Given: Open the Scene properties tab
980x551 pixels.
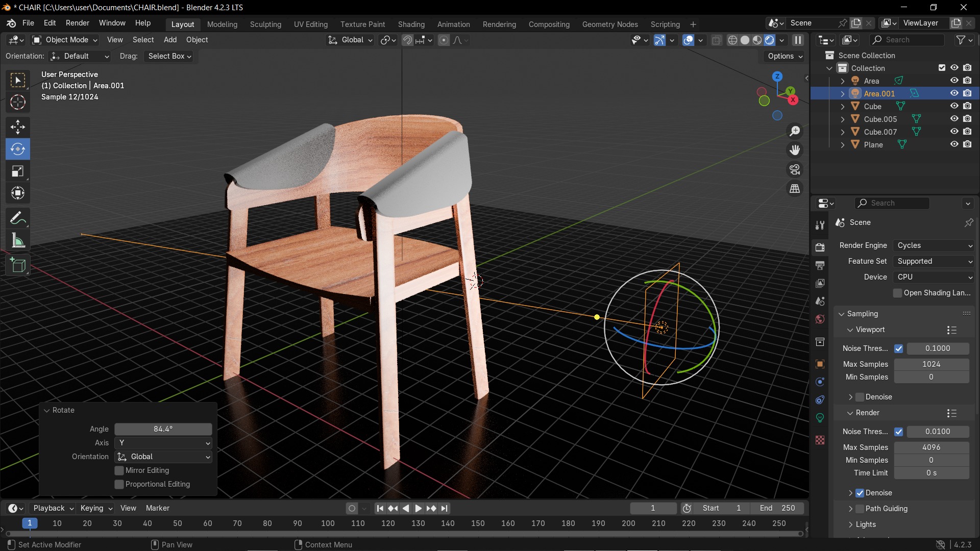Looking at the screenshot, I should click(x=820, y=301).
